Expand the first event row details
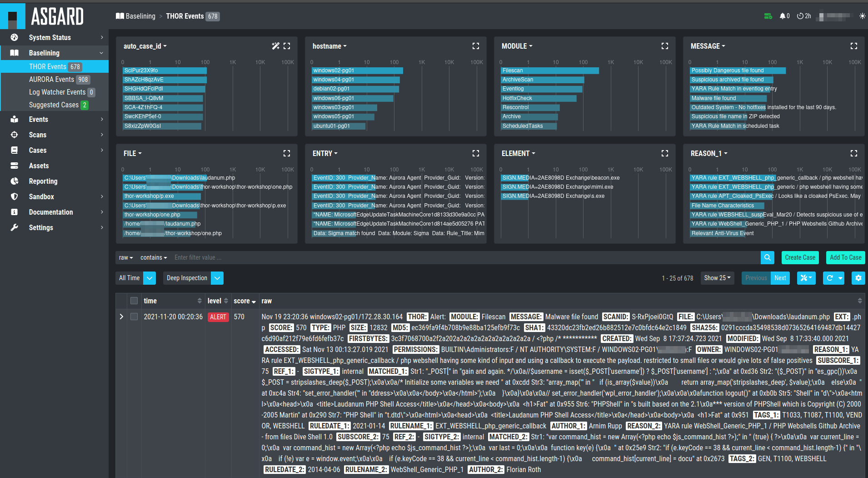868x478 pixels. [121, 317]
